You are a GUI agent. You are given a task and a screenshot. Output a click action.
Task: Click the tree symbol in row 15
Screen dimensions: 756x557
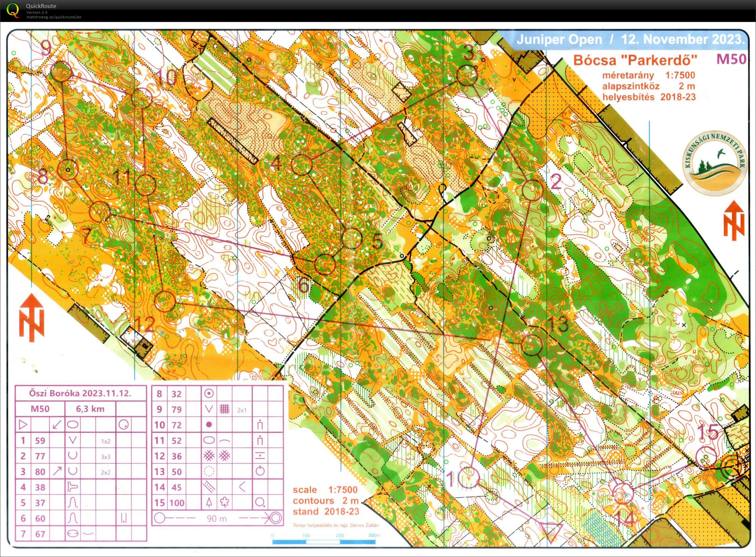click(209, 503)
